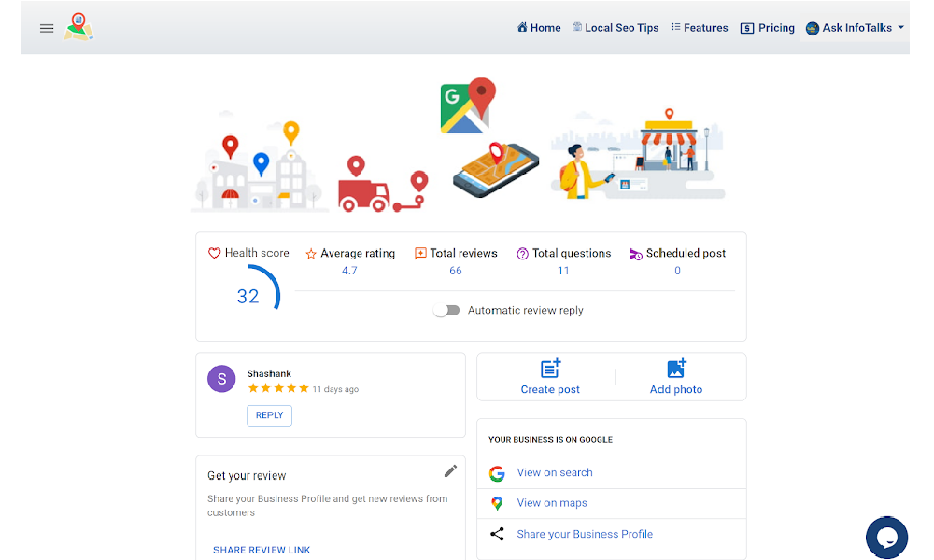
Task: Open the Features menu item
Action: coord(700,28)
